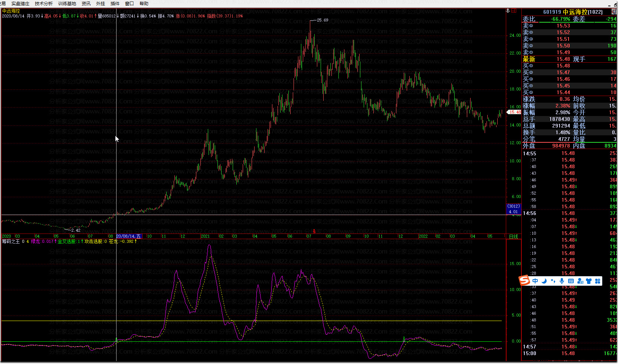Open the Sogou skin shirt icon
Image resolution: width=619 pixels, height=364 pixels.
pos(589,281)
